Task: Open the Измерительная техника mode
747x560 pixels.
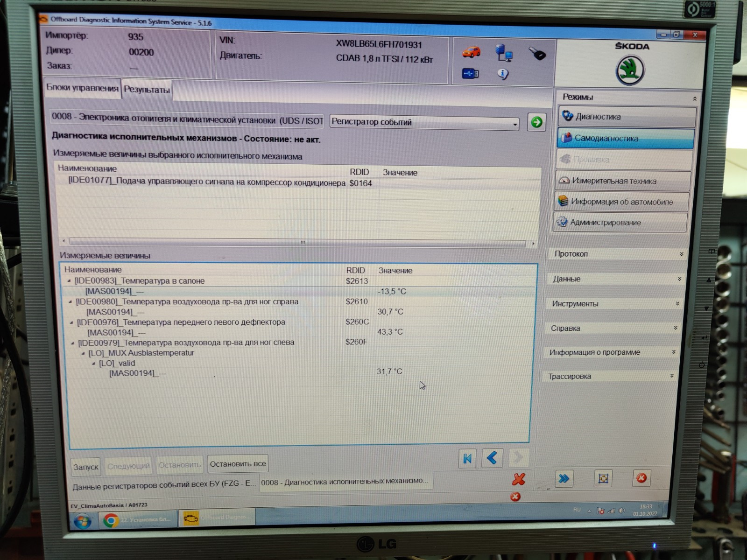Action: [x=623, y=181]
